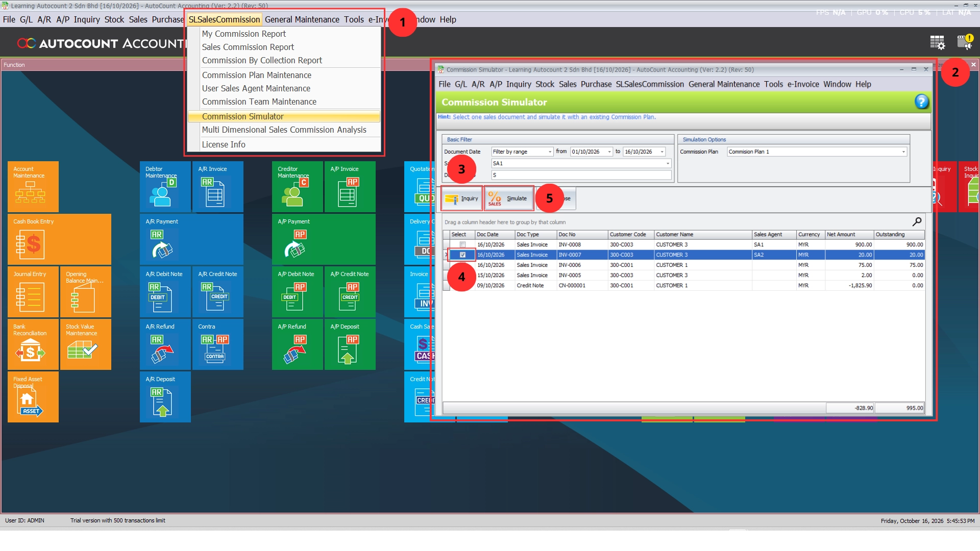Tick the Select checkbox for INV-0008
This screenshot has height=551, width=980.
click(x=463, y=244)
